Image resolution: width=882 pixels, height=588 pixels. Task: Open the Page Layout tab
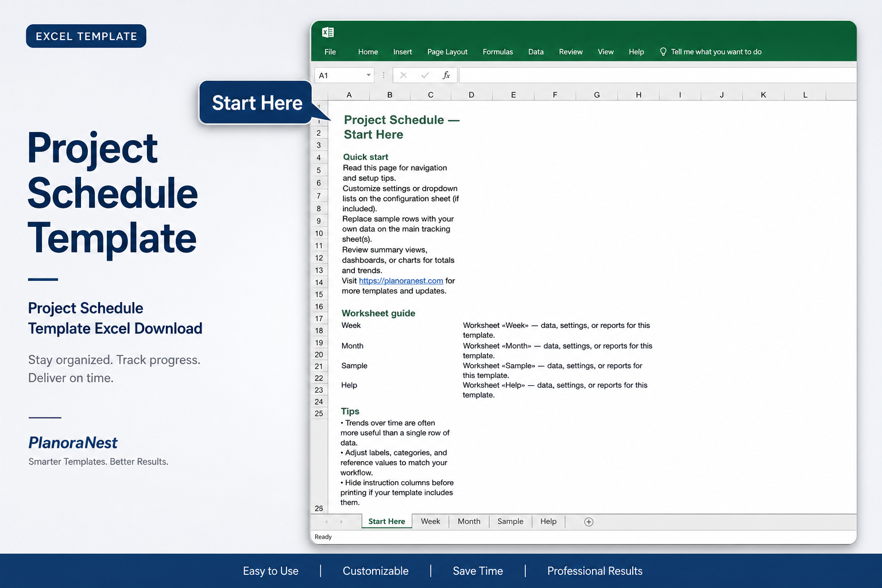pyautogui.click(x=447, y=52)
